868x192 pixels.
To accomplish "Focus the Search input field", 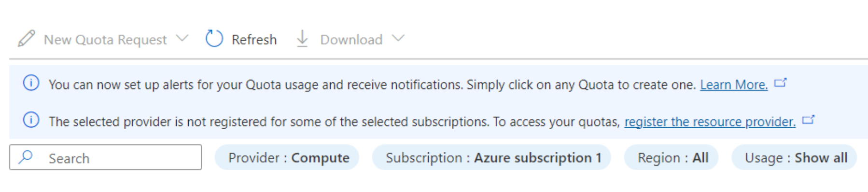I will [x=106, y=157].
